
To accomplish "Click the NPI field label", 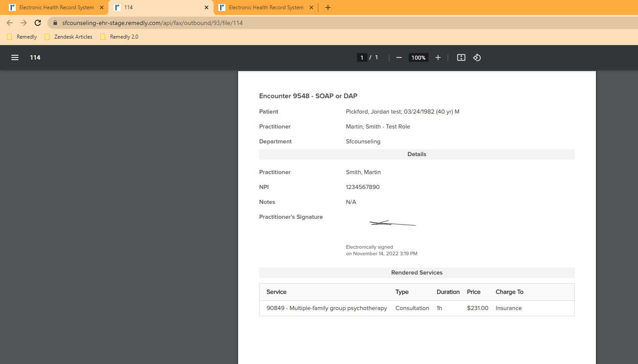I will coord(264,187).
